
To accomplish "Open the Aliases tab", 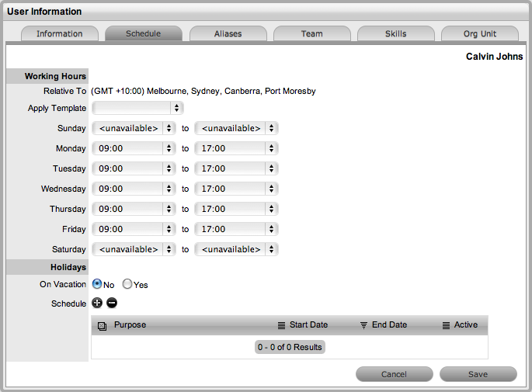I will (228, 33).
